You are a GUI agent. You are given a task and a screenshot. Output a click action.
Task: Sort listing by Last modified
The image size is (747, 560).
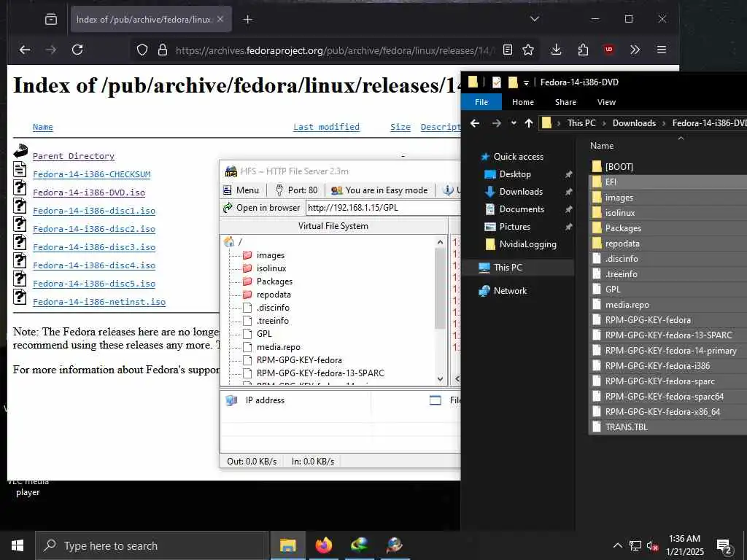click(326, 127)
